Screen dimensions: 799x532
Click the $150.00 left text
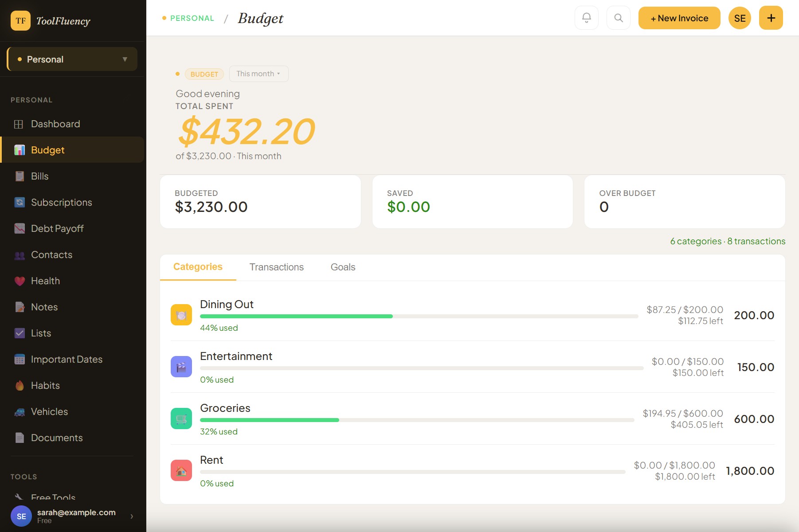pos(698,373)
